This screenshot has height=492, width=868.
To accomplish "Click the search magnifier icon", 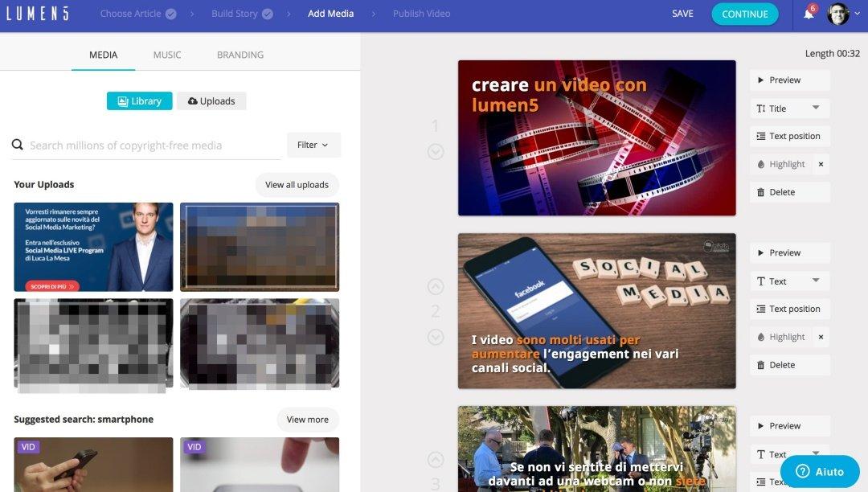I will 18,145.
